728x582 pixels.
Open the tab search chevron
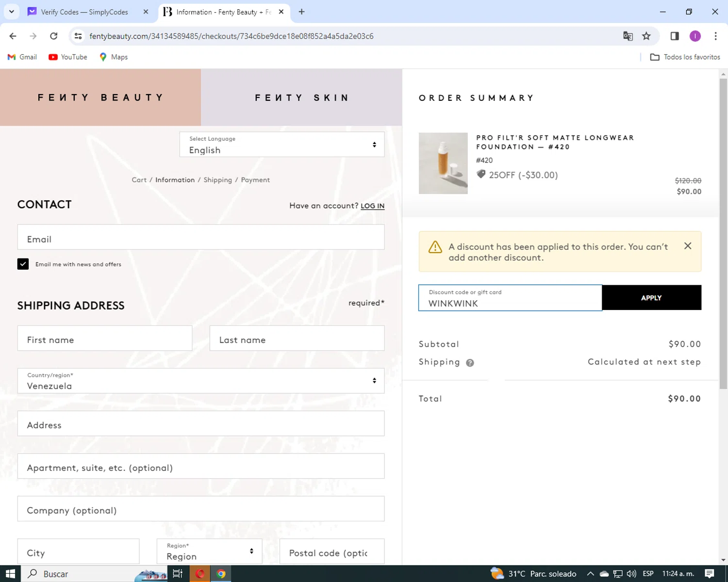click(12, 12)
